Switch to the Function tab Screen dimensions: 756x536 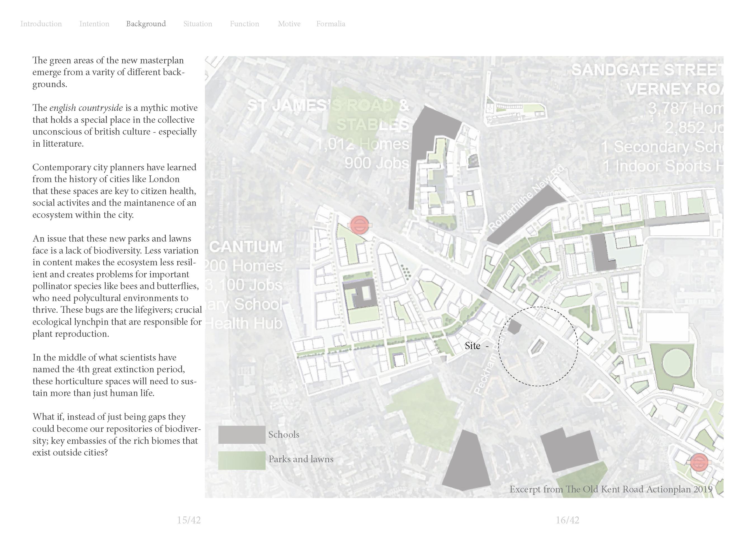(244, 24)
